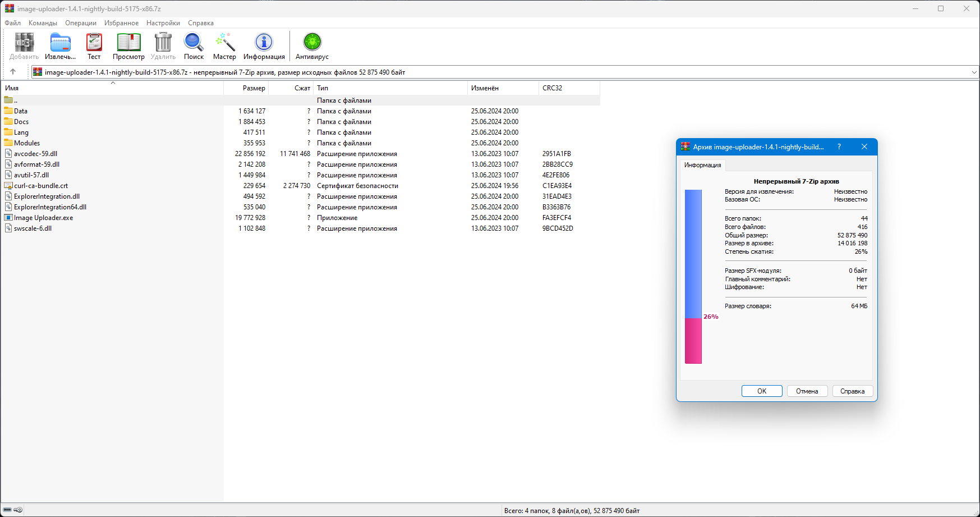The height and width of the screenshot is (517, 980).
Task: Start the Антивирус scan icon
Action: click(x=312, y=42)
